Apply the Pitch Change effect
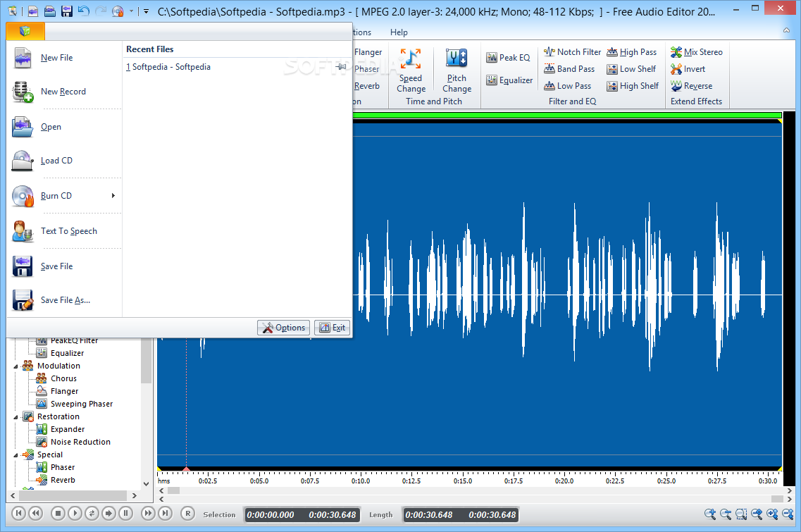The image size is (801, 532). tap(457, 70)
